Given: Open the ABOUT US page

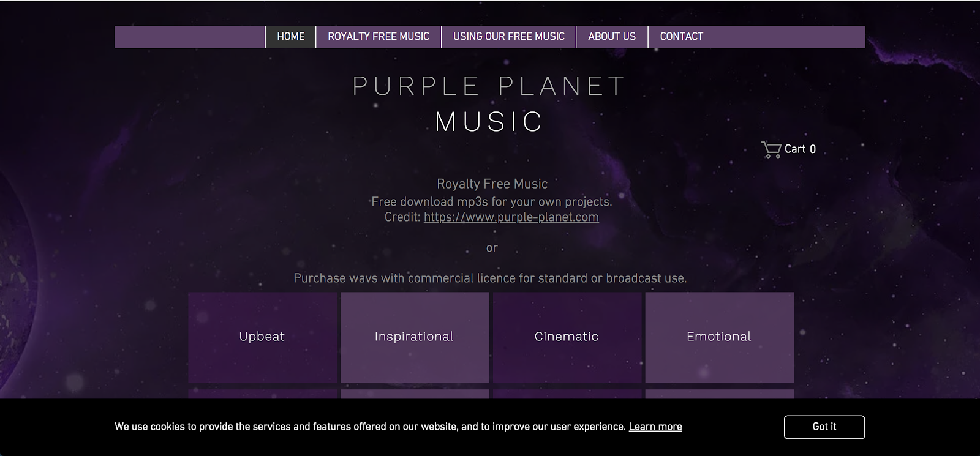Looking at the screenshot, I should [612, 37].
